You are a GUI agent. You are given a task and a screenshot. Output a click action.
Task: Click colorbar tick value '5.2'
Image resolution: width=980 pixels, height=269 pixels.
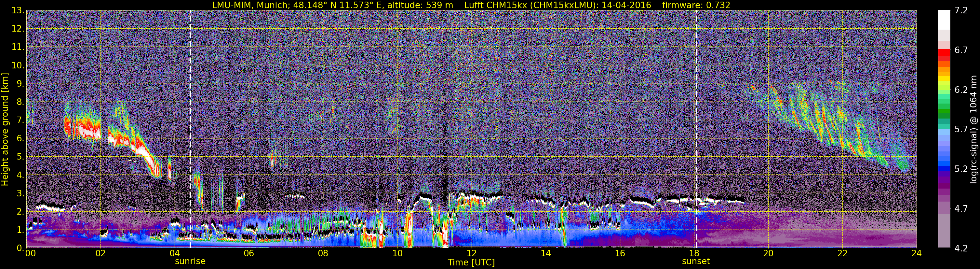coord(961,169)
